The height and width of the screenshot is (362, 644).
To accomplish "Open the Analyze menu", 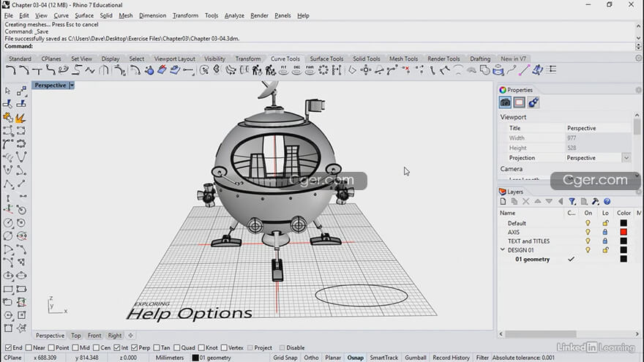I will point(234,15).
